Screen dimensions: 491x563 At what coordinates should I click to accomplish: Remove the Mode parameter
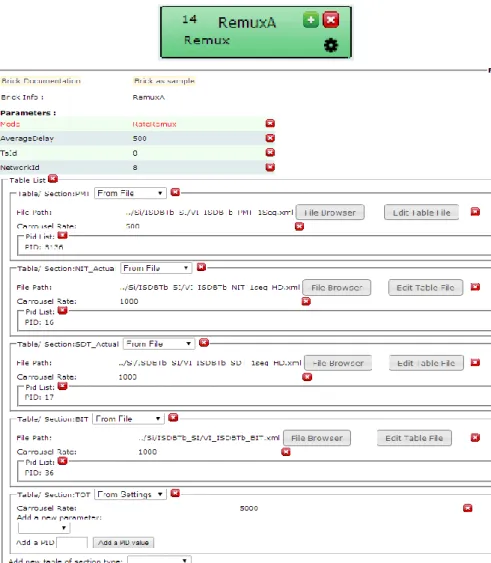point(270,124)
